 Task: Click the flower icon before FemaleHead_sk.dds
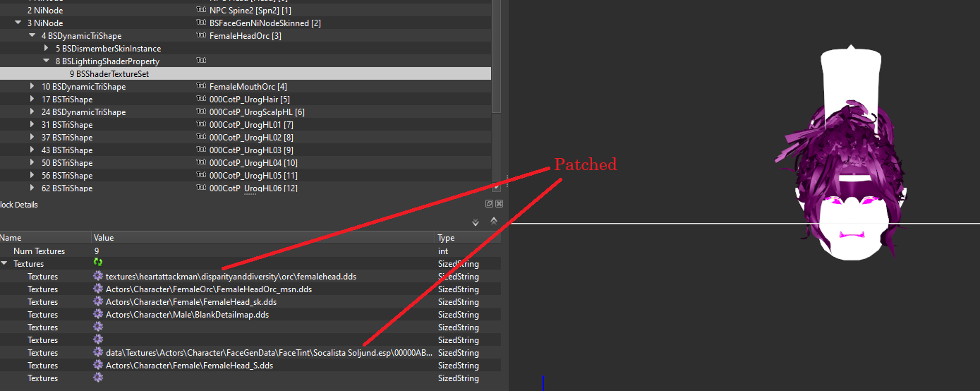98,301
